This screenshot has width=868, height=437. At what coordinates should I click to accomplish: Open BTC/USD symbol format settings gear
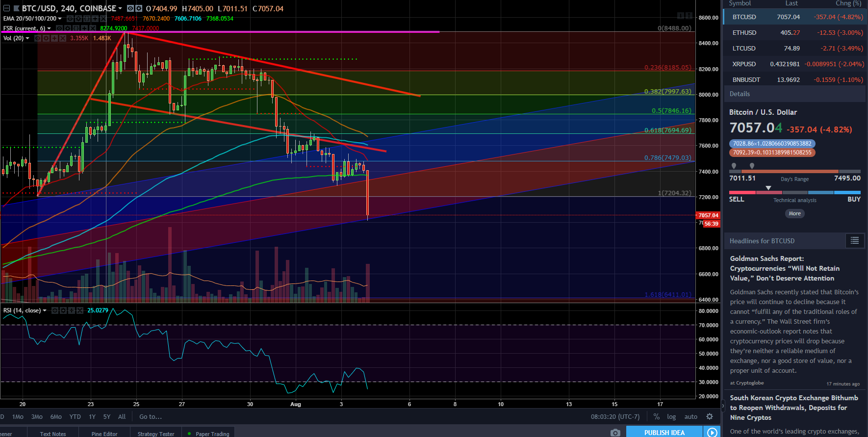point(139,8)
